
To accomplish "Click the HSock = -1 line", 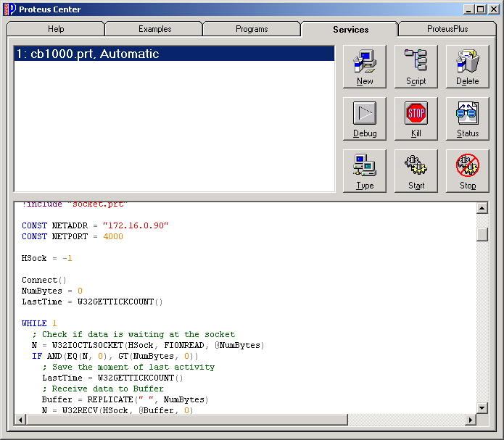I will [x=47, y=258].
